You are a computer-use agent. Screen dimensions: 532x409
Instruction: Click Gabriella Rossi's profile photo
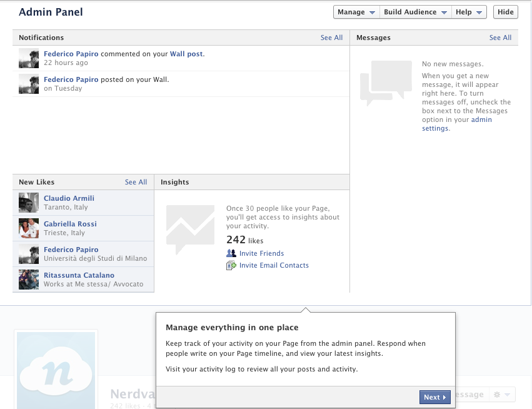[x=29, y=228]
